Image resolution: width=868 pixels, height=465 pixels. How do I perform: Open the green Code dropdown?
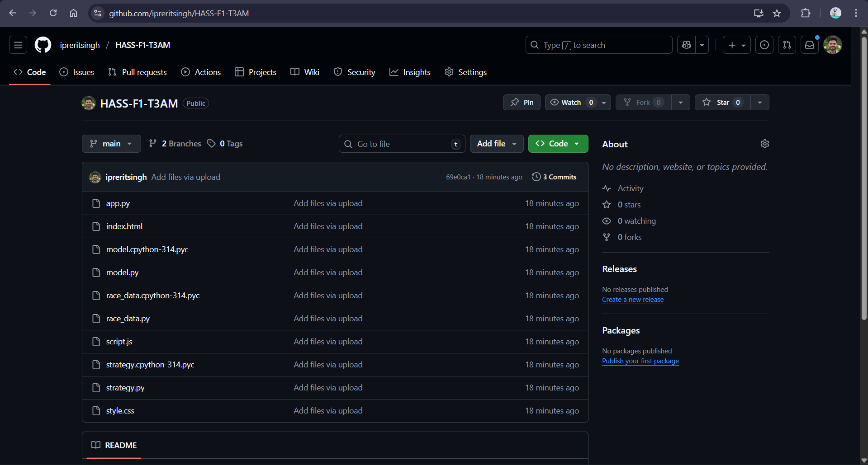point(558,144)
